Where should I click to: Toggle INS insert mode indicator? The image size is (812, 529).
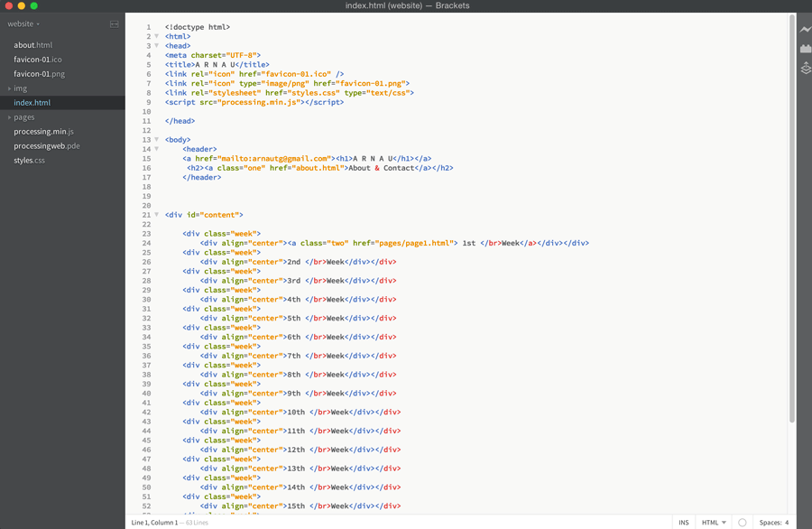(684, 523)
